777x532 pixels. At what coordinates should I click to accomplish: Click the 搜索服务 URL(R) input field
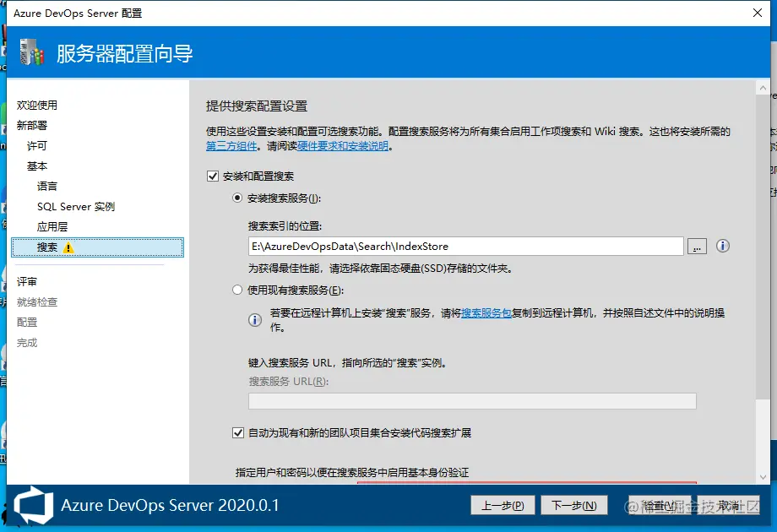472,401
